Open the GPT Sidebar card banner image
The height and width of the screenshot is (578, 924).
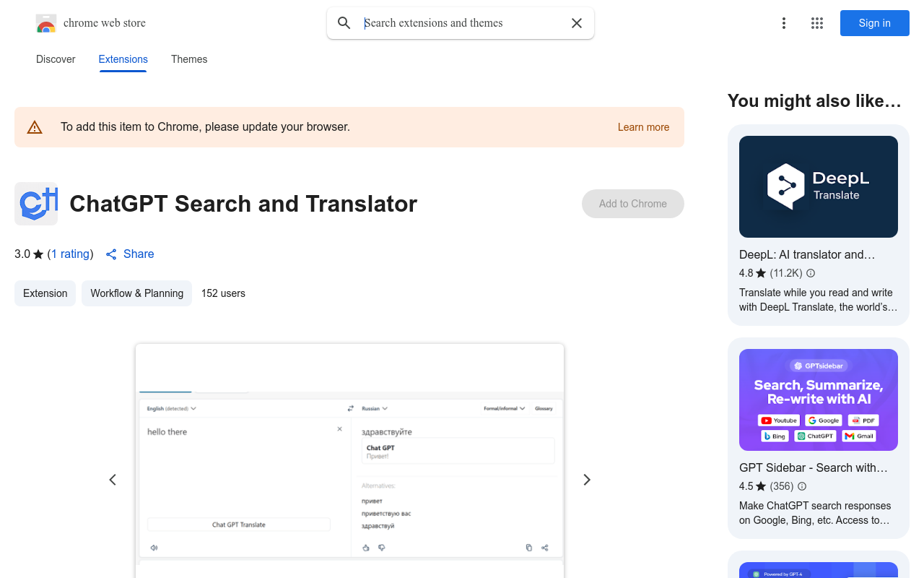[x=819, y=400]
